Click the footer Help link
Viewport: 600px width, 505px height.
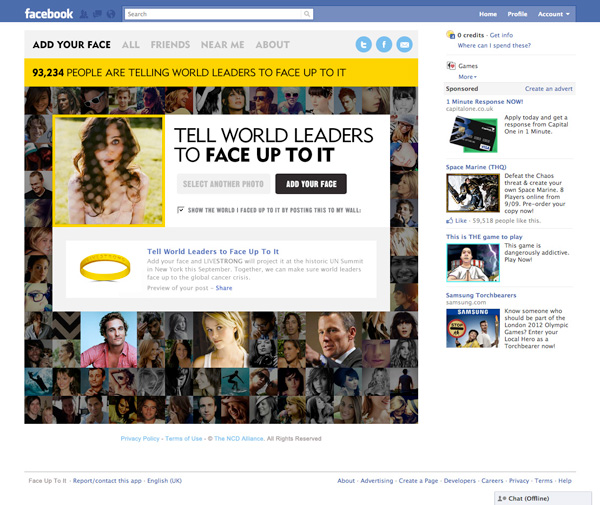(x=565, y=481)
